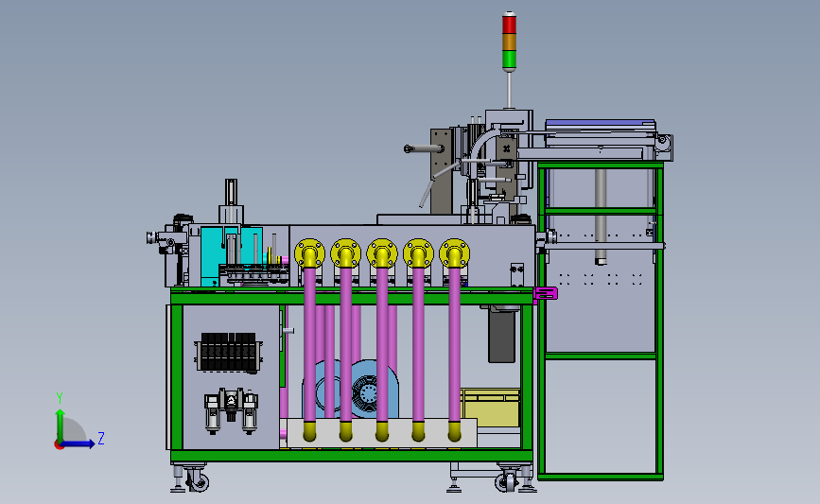This screenshot has width=820, height=504.
Task: Select the red segment of the signal tower light
Action: [x=509, y=26]
